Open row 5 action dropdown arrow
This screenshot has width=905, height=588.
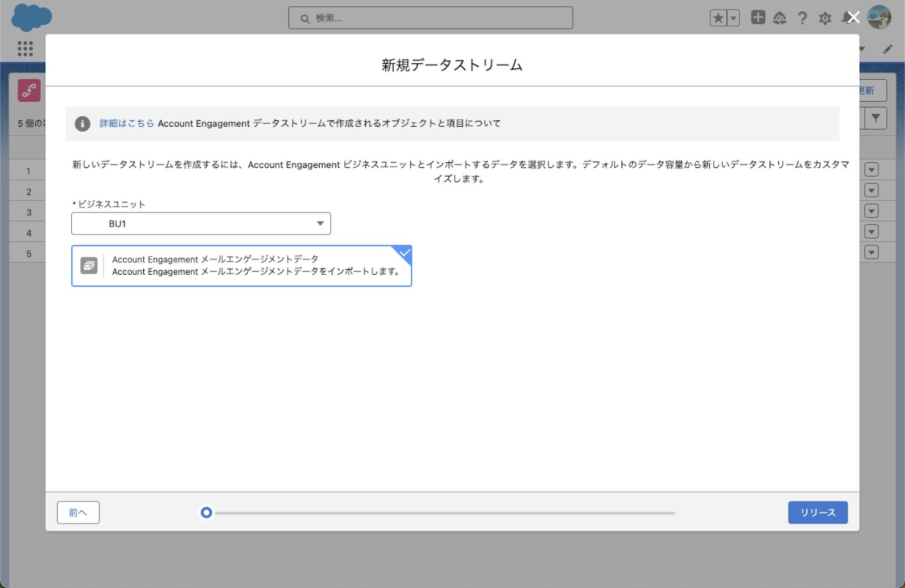[872, 252]
